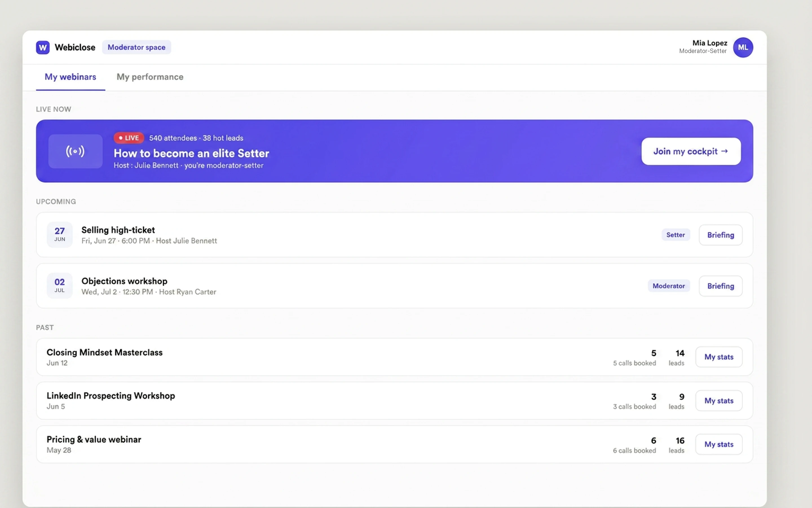Click the 3 calls booked stat
The width and height of the screenshot is (812, 508).
pos(634,401)
